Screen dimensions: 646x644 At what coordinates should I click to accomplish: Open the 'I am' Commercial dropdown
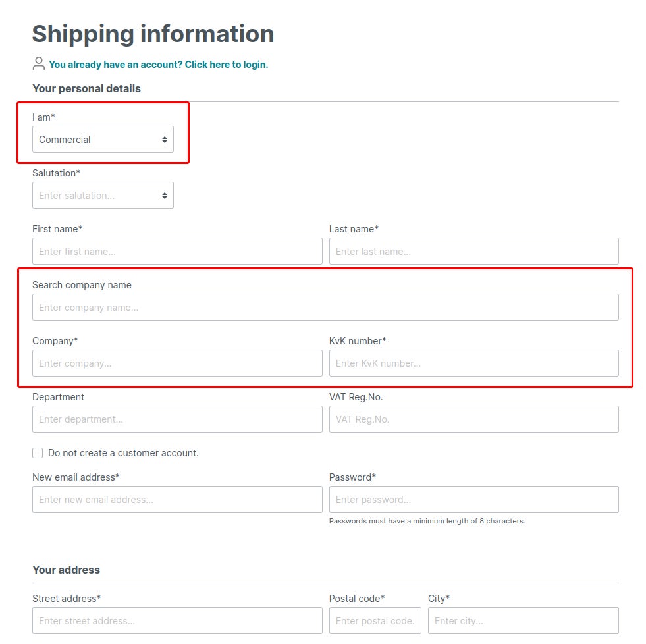(103, 139)
